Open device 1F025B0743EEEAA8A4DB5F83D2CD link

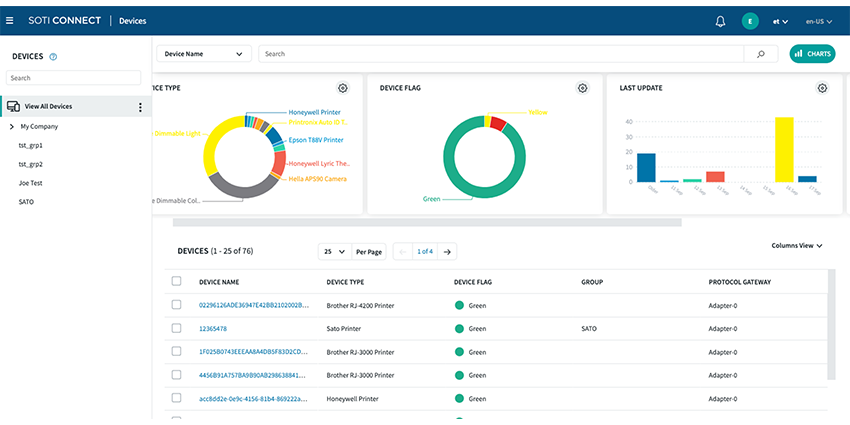pyautogui.click(x=254, y=352)
